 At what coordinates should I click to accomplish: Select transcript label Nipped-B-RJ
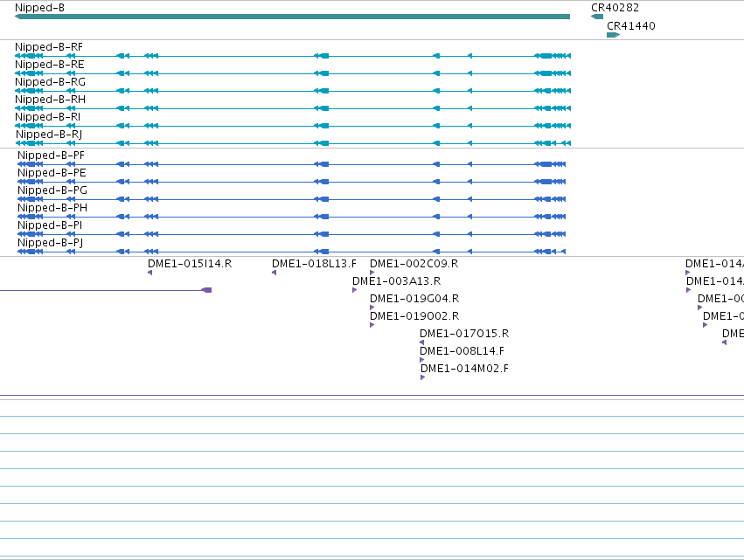[49, 135]
